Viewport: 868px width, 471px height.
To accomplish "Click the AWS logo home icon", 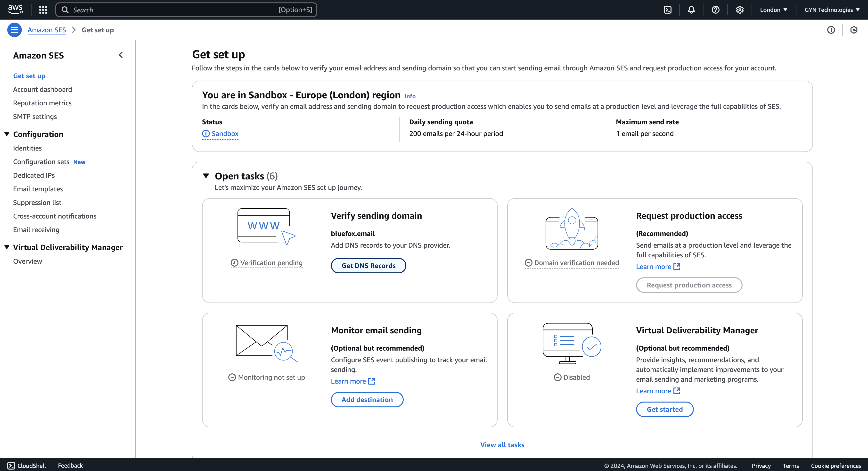I will tap(15, 9).
